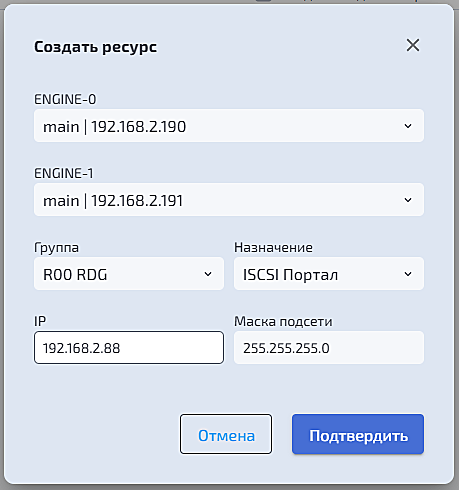459x490 pixels.
Task: Focus the IP field with 192.168.2.88
Action: pyautogui.click(x=129, y=348)
